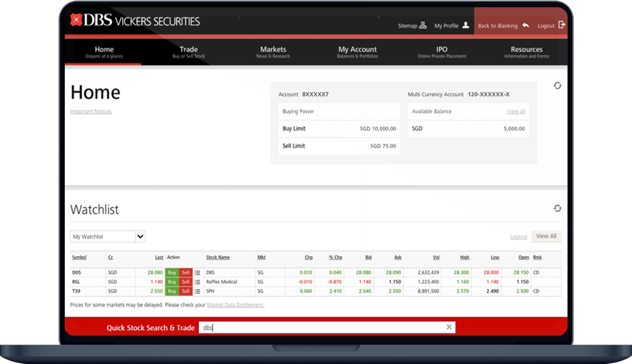Sell the D05 DBS stock

[x=186, y=272]
